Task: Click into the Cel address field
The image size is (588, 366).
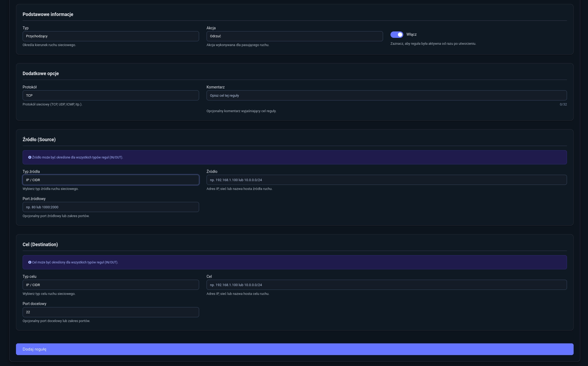Action: pos(386,285)
